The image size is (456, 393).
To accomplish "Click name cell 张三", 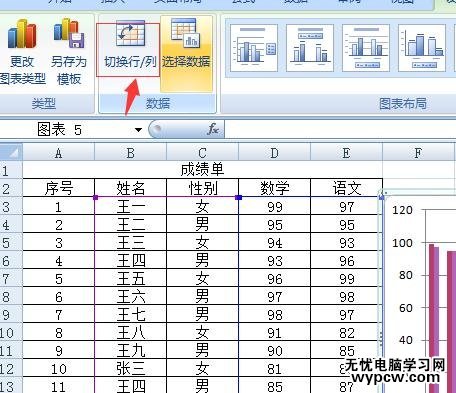I will (130, 368).
